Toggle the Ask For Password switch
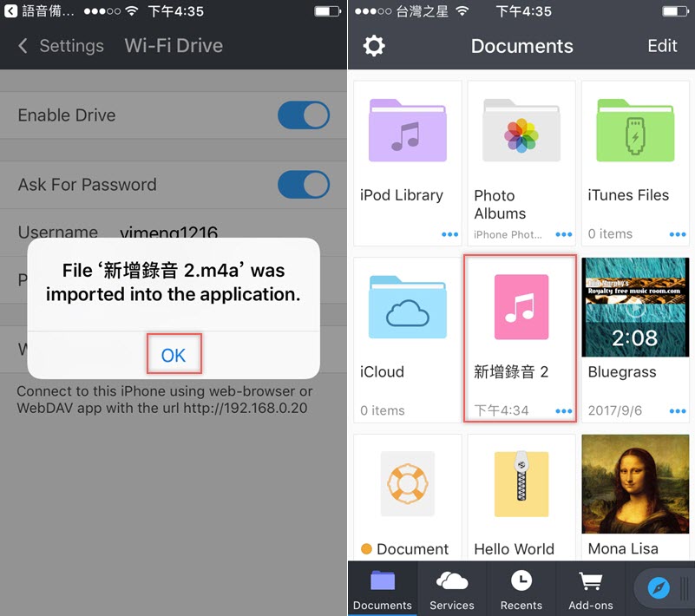The width and height of the screenshot is (695, 616). [304, 184]
